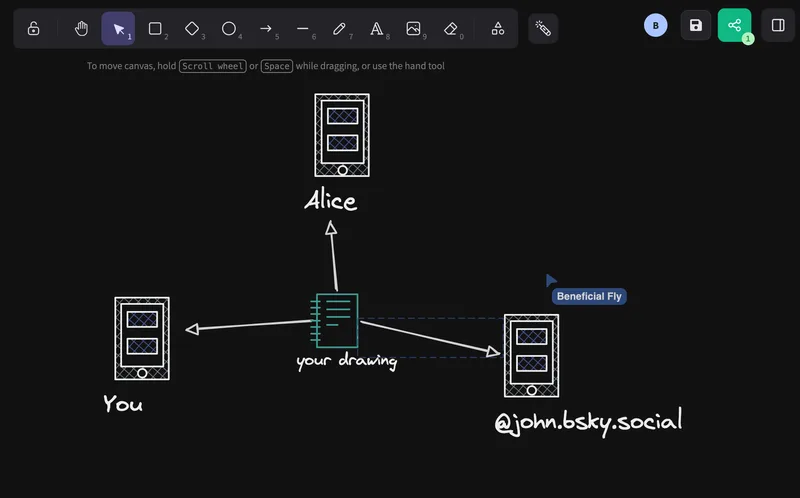
Task: Select the Hand panning tool
Action: pyautogui.click(x=81, y=29)
